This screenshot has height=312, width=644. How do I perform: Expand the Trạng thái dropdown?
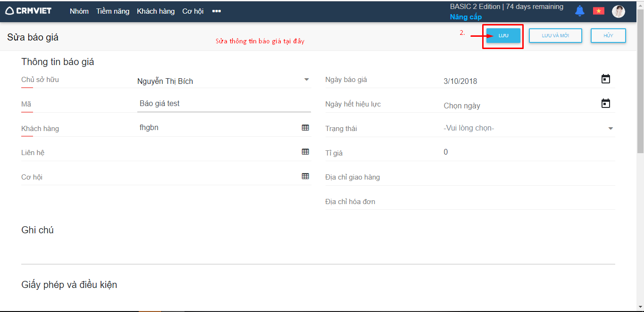click(611, 129)
